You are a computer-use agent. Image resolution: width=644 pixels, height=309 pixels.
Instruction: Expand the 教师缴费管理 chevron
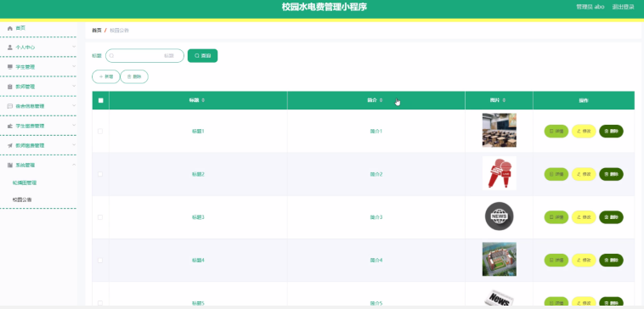pos(74,144)
